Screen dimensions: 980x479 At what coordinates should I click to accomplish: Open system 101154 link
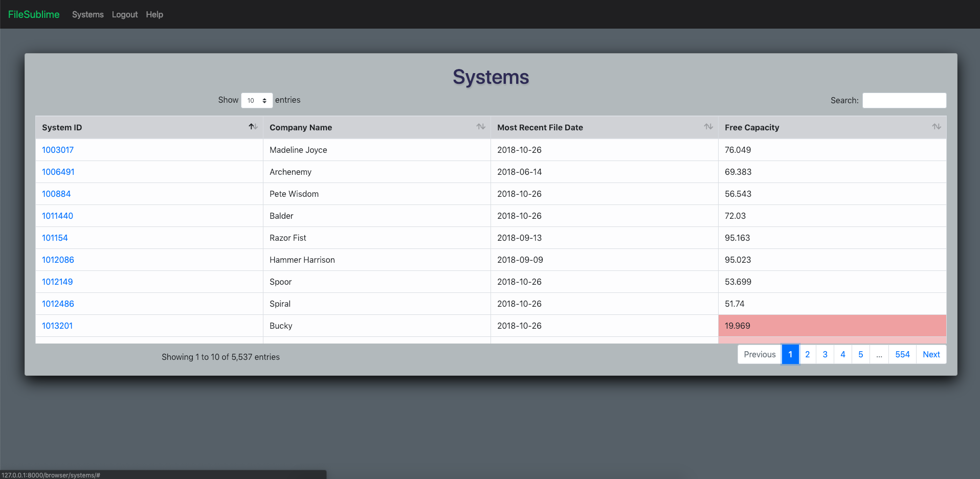pos(55,238)
